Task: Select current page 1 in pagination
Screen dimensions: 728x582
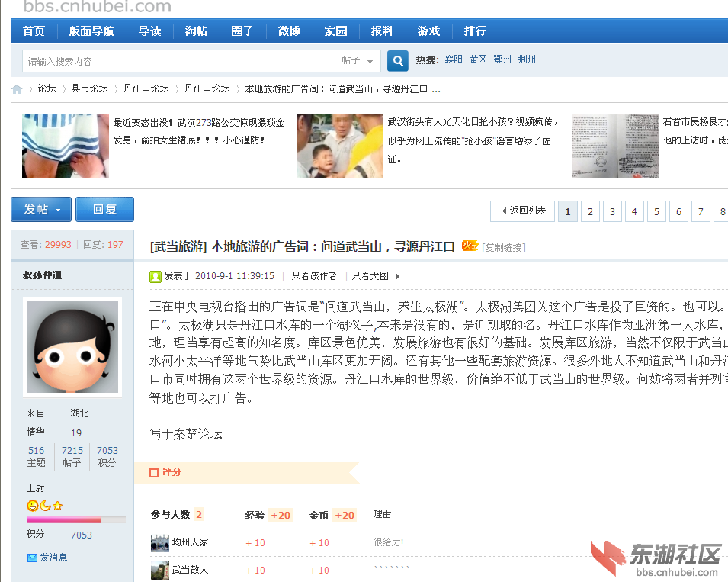Action: pyautogui.click(x=568, y=212)
